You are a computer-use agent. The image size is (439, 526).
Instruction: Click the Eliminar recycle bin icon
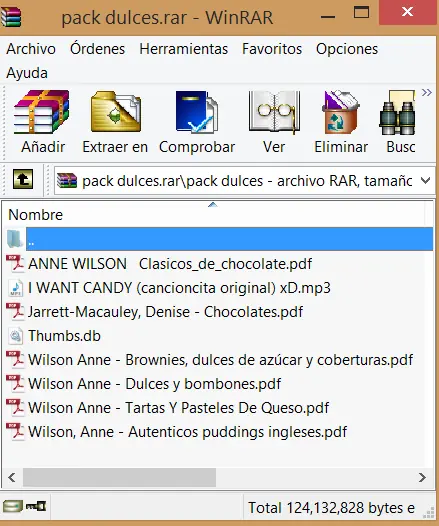[x=341, y=112]
